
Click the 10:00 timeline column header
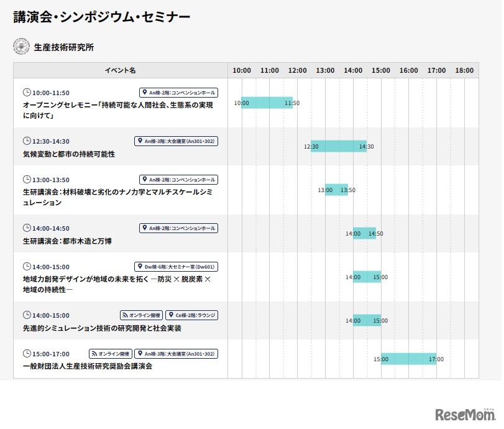[x=242, y=70]
